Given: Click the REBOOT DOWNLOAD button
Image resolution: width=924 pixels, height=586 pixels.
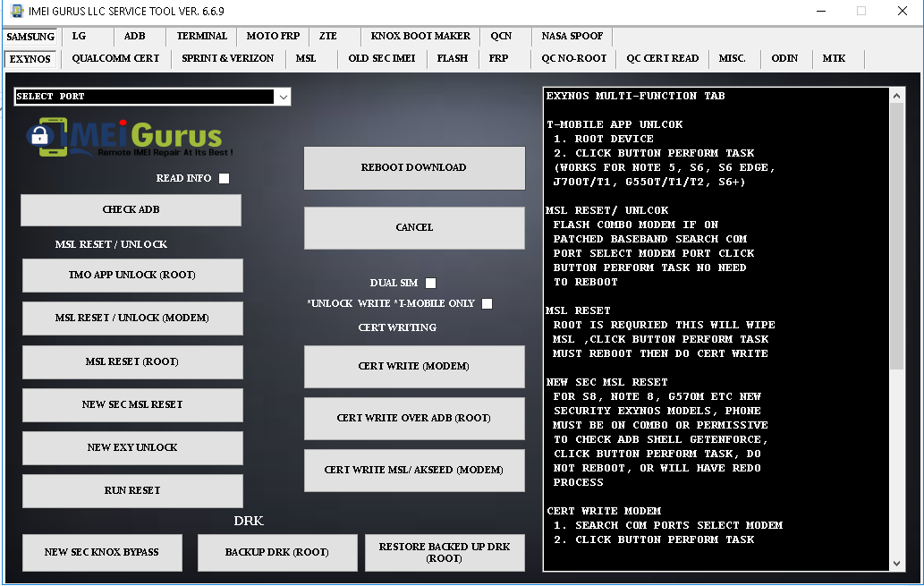Looking at the screenshot, I should 414,168.
